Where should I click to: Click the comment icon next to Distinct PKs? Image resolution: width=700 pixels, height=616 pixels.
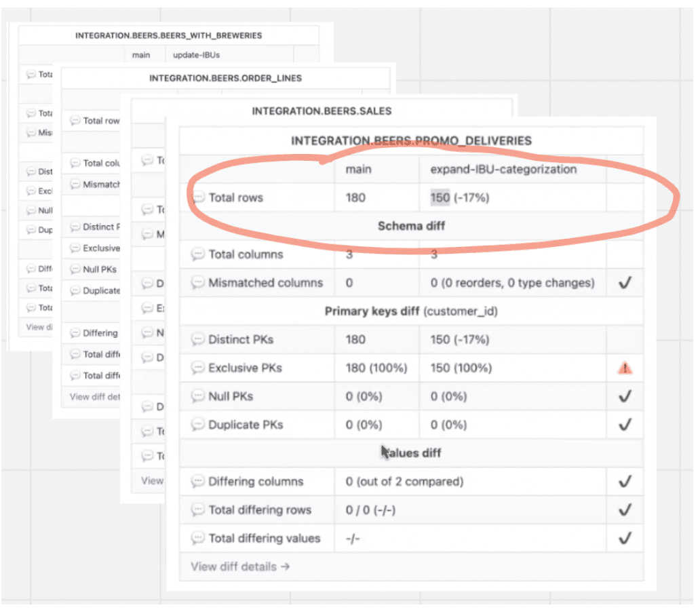[x=197, y=339]
